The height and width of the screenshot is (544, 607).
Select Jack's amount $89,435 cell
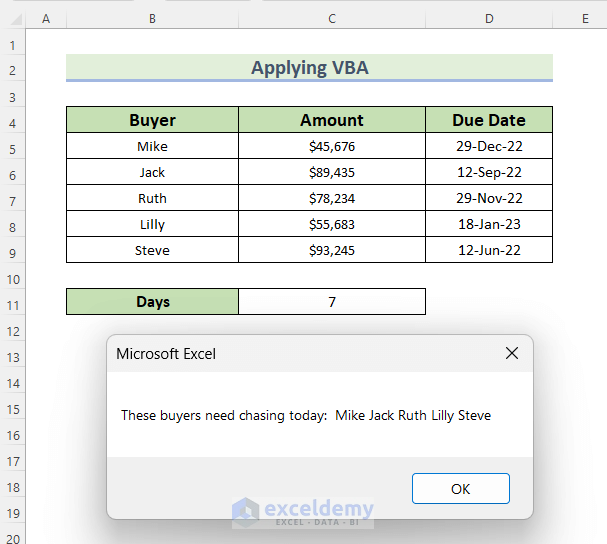pos(332,173)
